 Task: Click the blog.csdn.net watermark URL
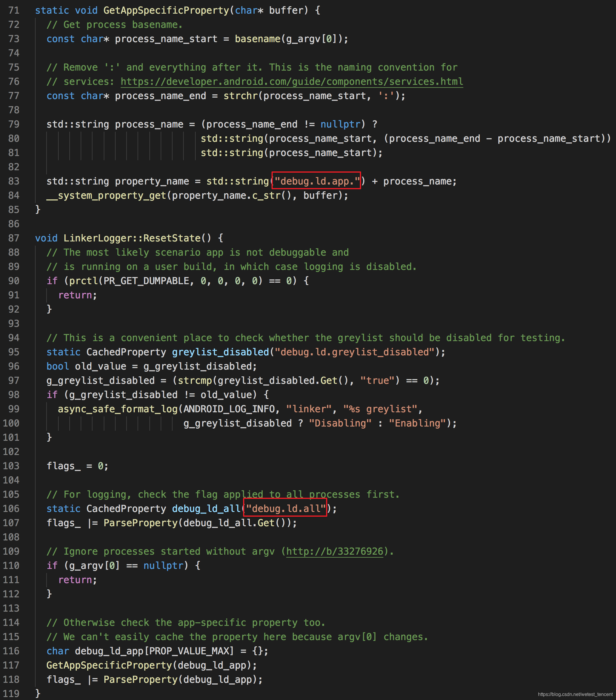575,694
